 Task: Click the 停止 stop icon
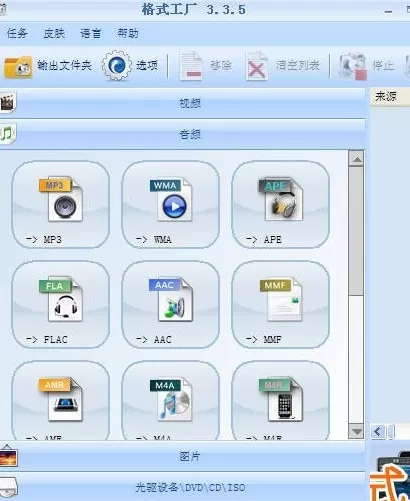pos(352,66)
